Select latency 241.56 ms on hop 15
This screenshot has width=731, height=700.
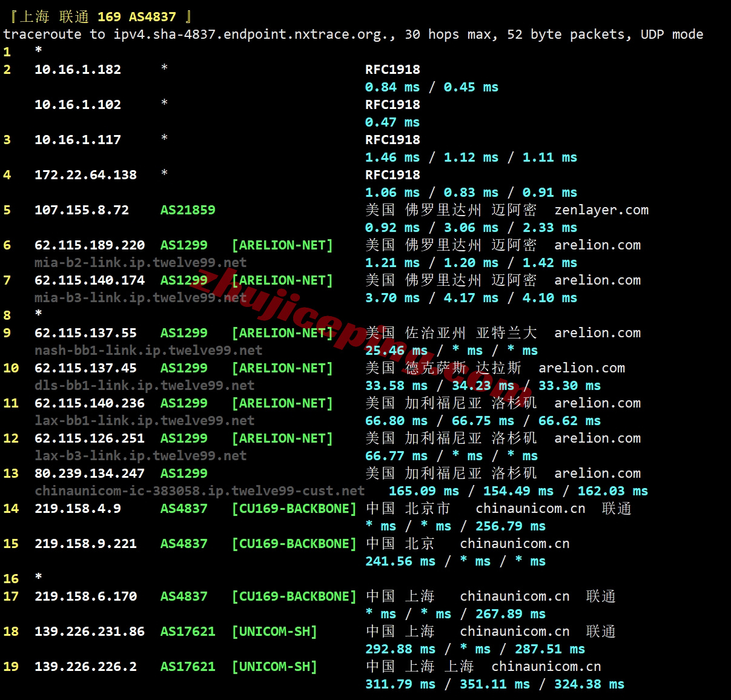(400, 561)
